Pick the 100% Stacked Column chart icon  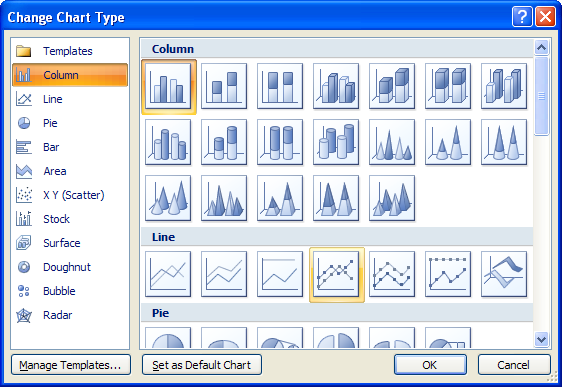(280, 86)
